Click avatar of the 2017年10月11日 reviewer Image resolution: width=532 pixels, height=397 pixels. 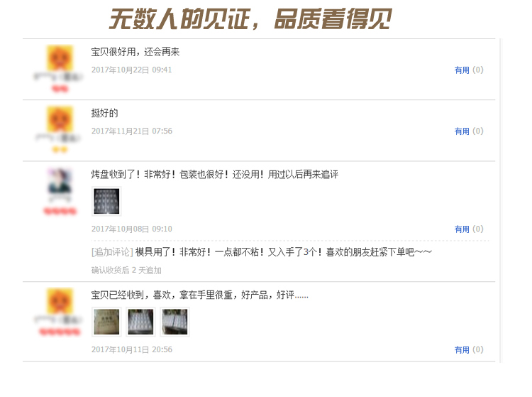click(x=60, y=300)
